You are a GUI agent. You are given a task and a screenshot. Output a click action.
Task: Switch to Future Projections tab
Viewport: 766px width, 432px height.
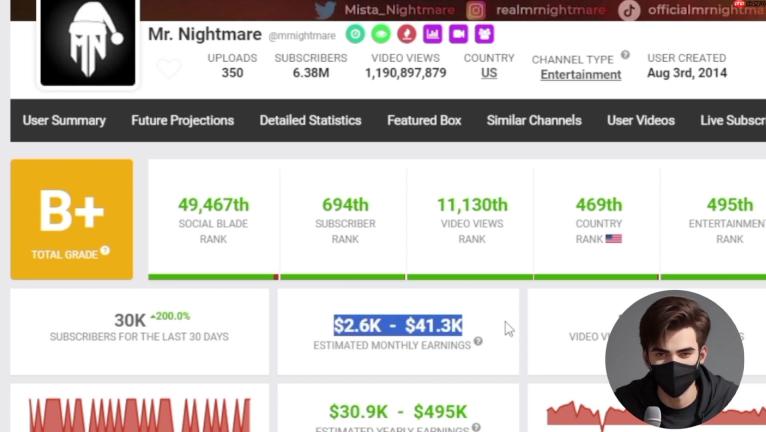(x=183, y=121)
